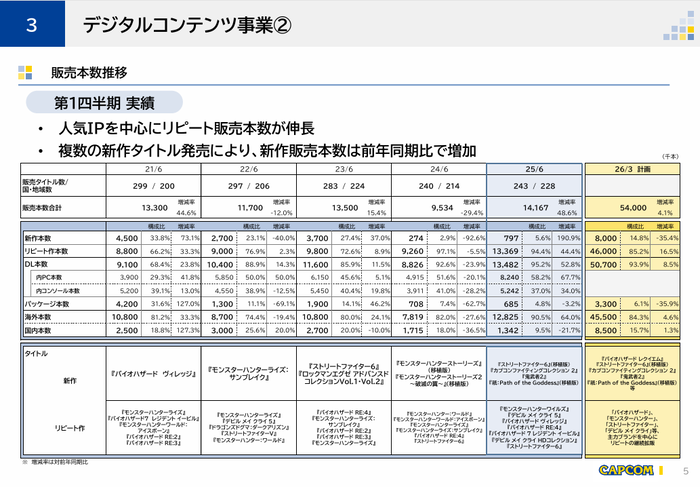
Task: Click the 新作 titles row label
Action: tap(70, 381)
